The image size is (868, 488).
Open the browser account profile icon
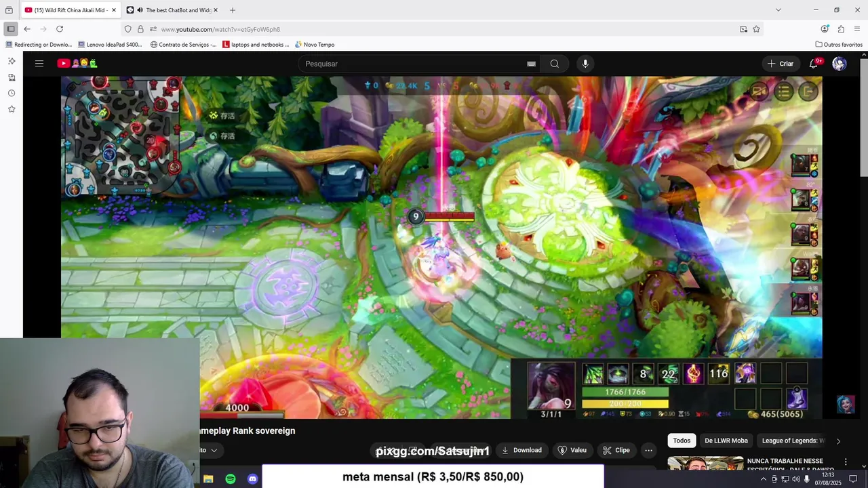click(x=825, y=29)
